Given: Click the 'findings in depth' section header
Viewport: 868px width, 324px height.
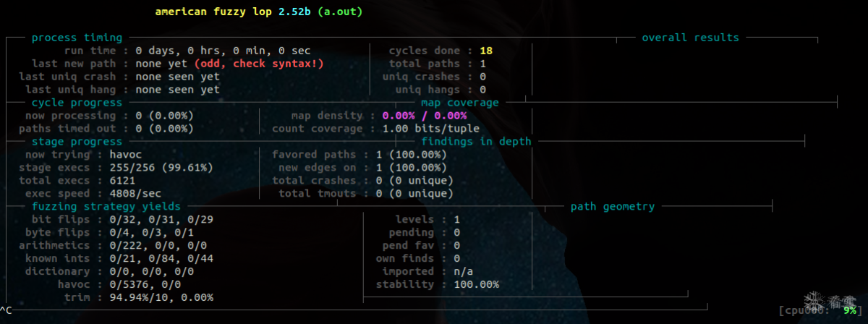Looking at the screenshot, I should tap(476, 142).
